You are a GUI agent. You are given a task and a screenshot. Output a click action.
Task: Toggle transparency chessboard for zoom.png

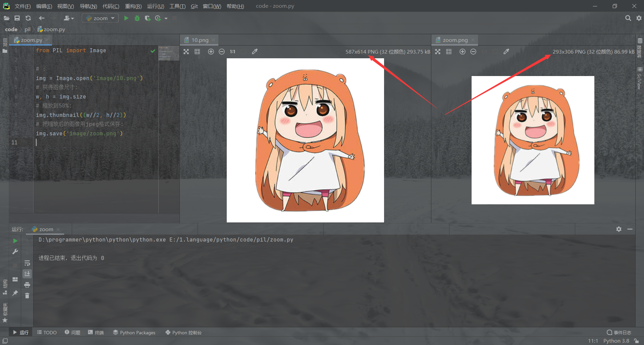coord(438,52)
